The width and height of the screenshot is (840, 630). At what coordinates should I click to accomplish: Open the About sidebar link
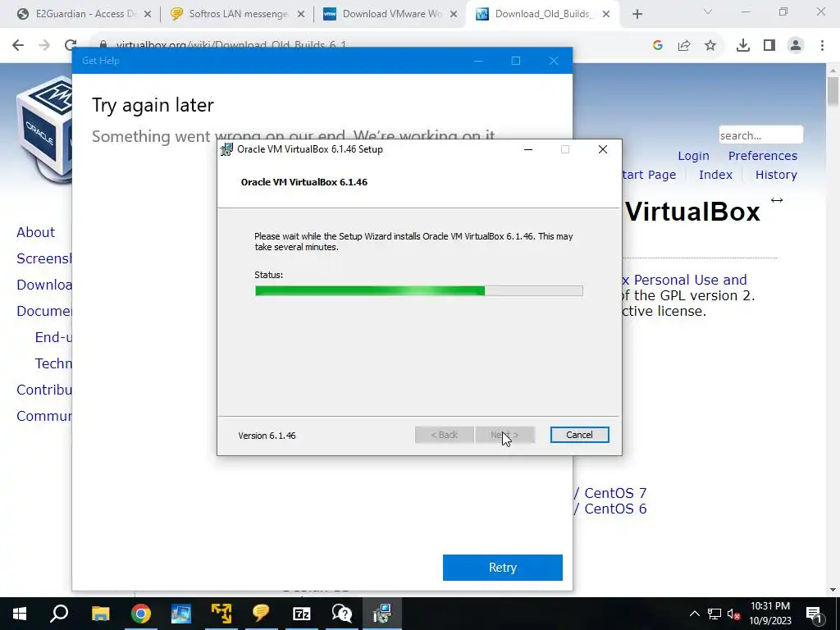[x=35, y=232]
